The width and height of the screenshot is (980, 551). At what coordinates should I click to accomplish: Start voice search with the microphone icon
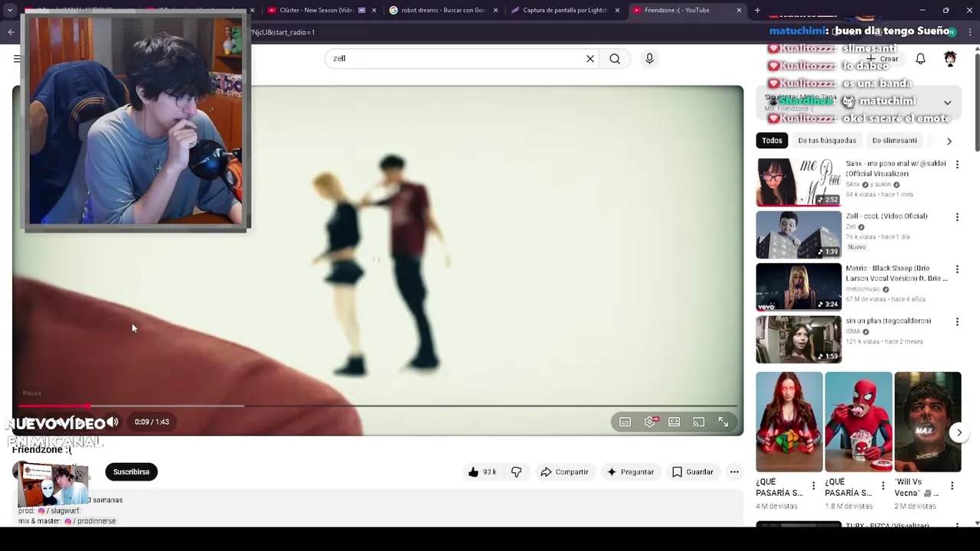[x=649, y=59]
